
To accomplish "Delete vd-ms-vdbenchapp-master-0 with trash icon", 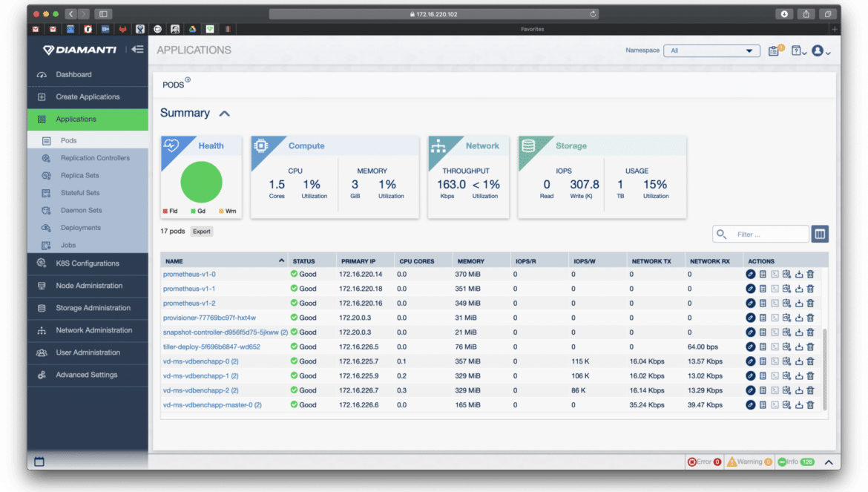I will [810, 404].
